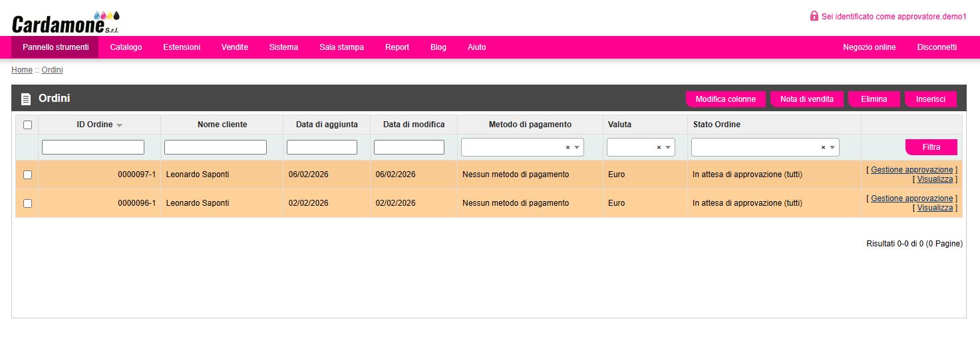Click Disconnetti to log out
980x357 pixels.
pos(937,47)
